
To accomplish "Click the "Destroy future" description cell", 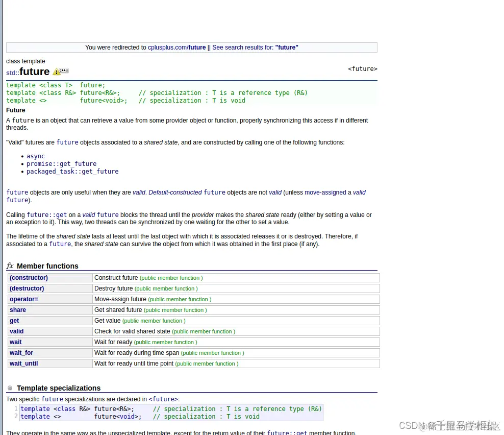I will tap(236, 288).
